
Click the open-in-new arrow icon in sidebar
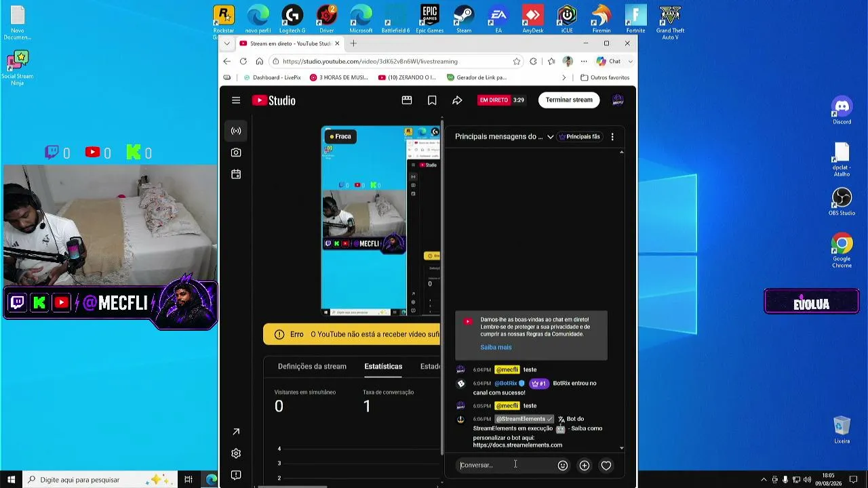point(236,432)
